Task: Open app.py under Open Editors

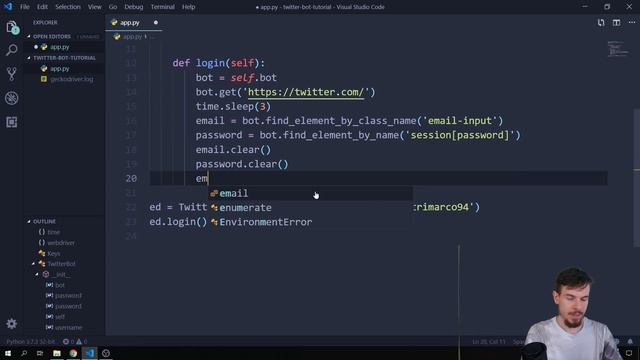Action: 60,47
